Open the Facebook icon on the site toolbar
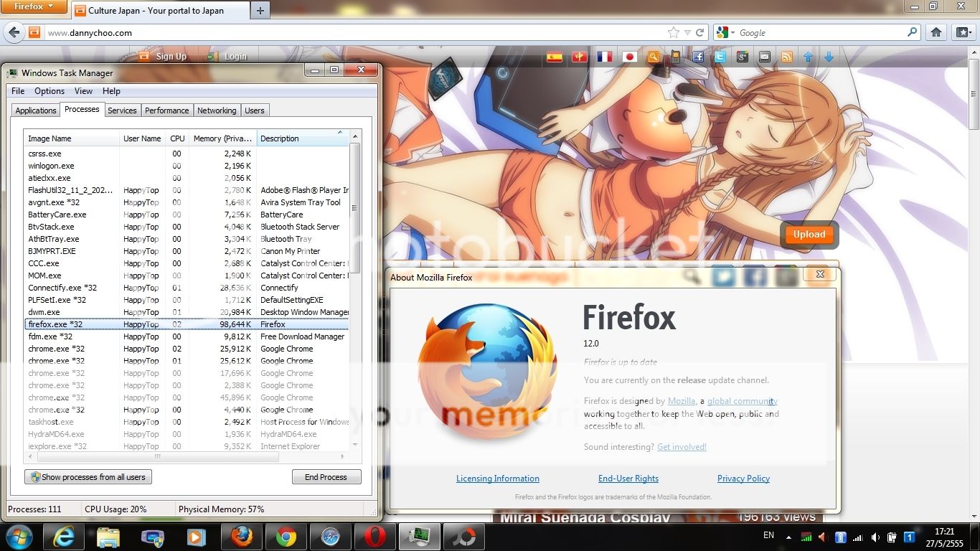 point(697,57)
